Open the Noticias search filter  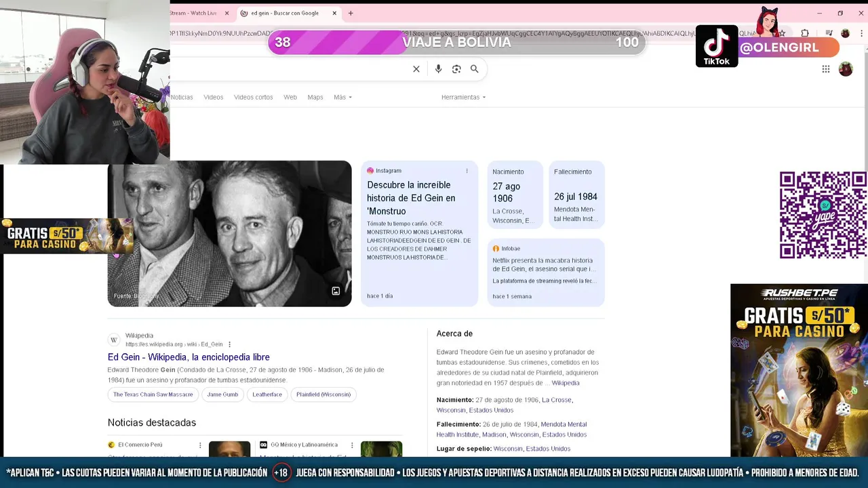click(x=182, y=98)
